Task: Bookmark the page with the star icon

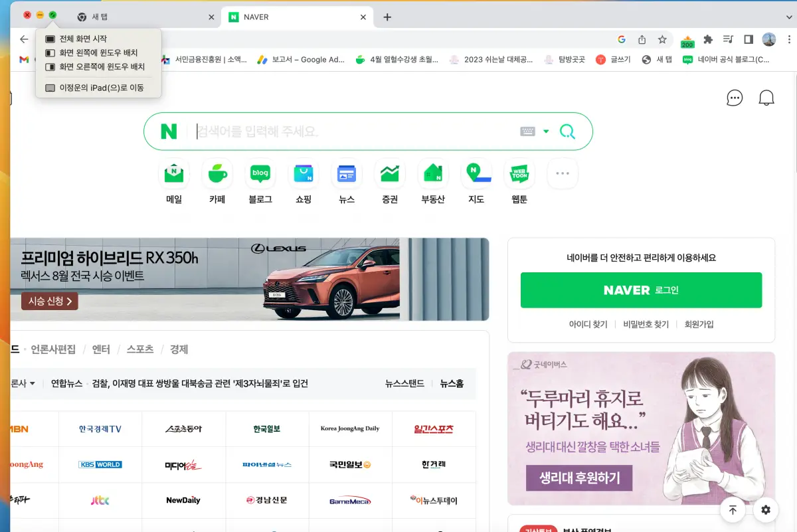Action: 662,39
